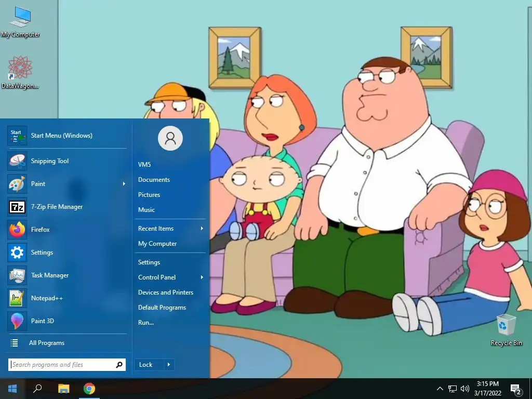The height and width of the screenshot is (399, 532).
Task: Click the taskbar clock showing 3:15 PM
Action: tap(487, 389)
